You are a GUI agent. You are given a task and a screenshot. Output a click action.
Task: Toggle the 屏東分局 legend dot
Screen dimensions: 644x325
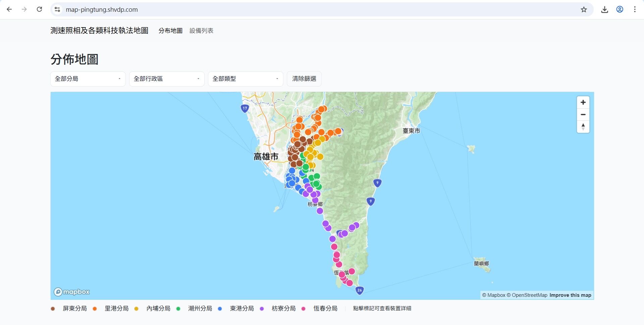(53, 308)
